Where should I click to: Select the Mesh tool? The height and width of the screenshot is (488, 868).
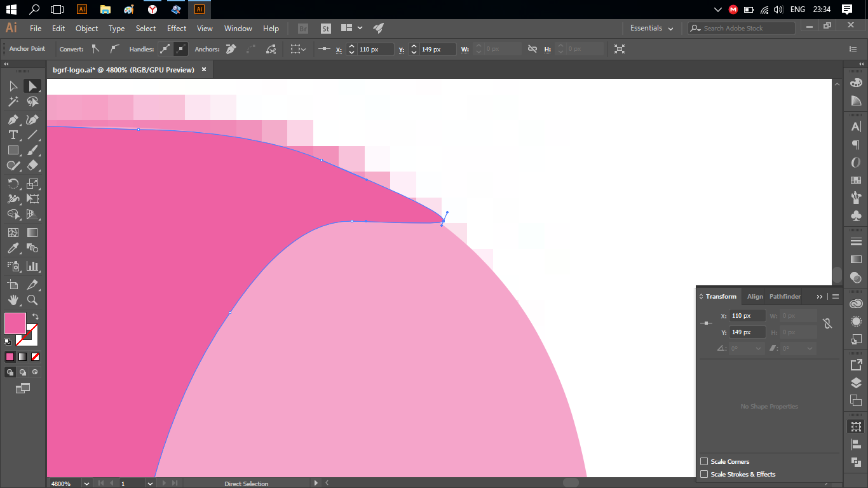point(13,233)
